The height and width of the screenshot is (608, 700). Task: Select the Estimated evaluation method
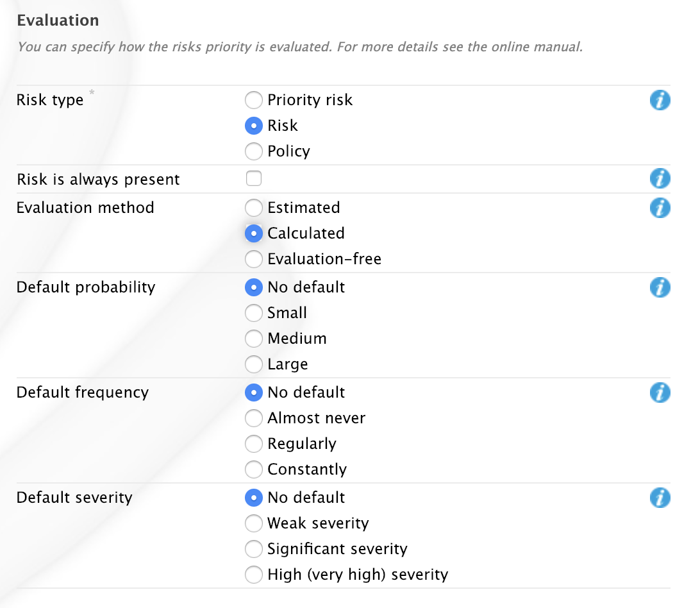(254, 208)
